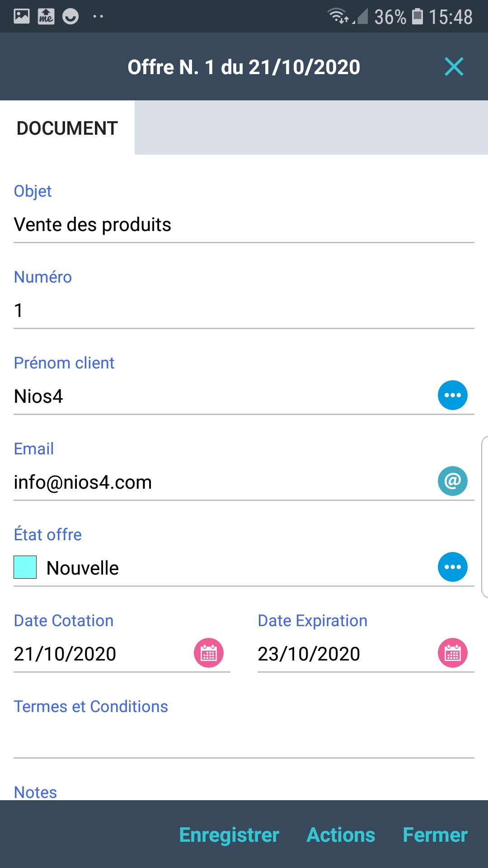Screen dimensions: 488x868
Task: Tap the @ email icon
Action: pos(452,481)
